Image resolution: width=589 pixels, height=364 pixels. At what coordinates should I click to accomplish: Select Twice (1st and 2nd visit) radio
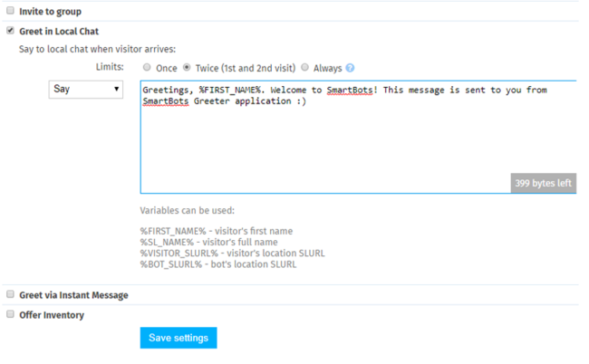coord(187,67)
